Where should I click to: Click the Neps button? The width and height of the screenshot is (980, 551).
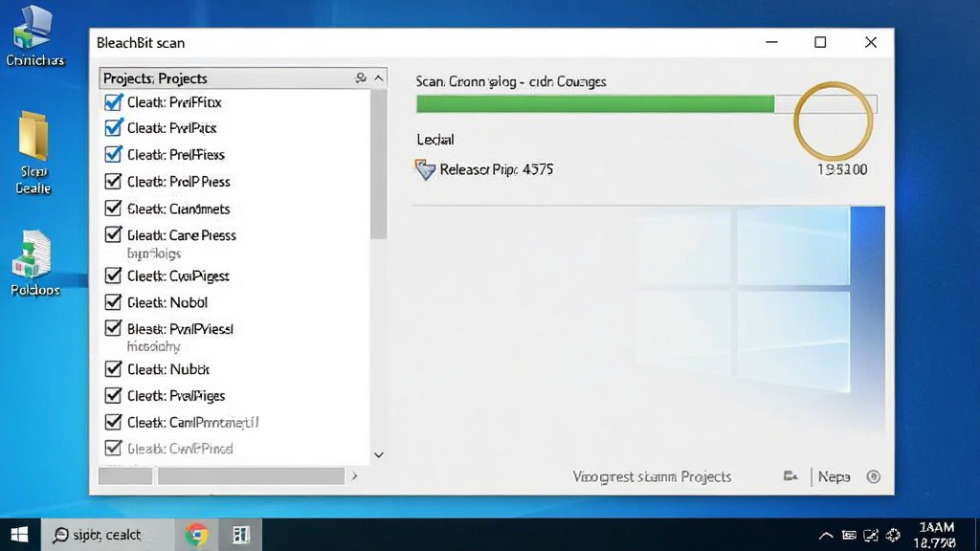(834, 476)
